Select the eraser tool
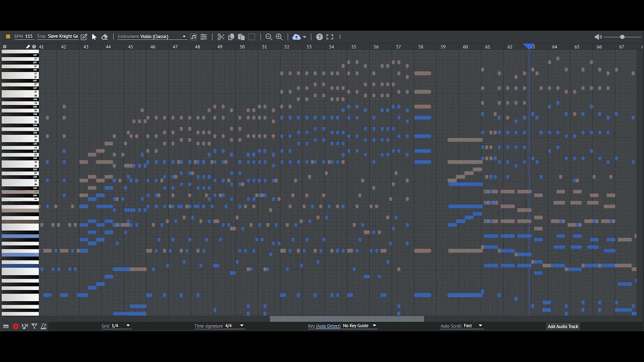Viewport: 644px width, 362px height. [105, 37]
